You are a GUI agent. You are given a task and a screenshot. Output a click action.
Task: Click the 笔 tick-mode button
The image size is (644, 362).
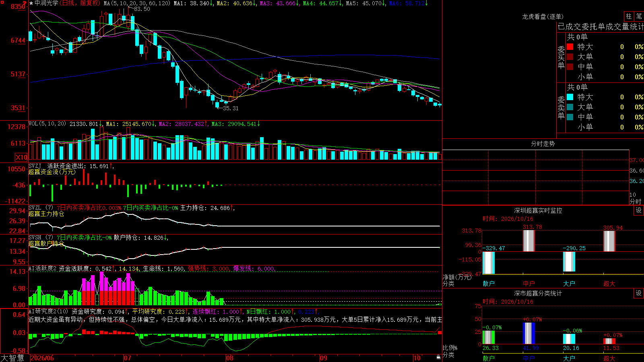point(639,16)
